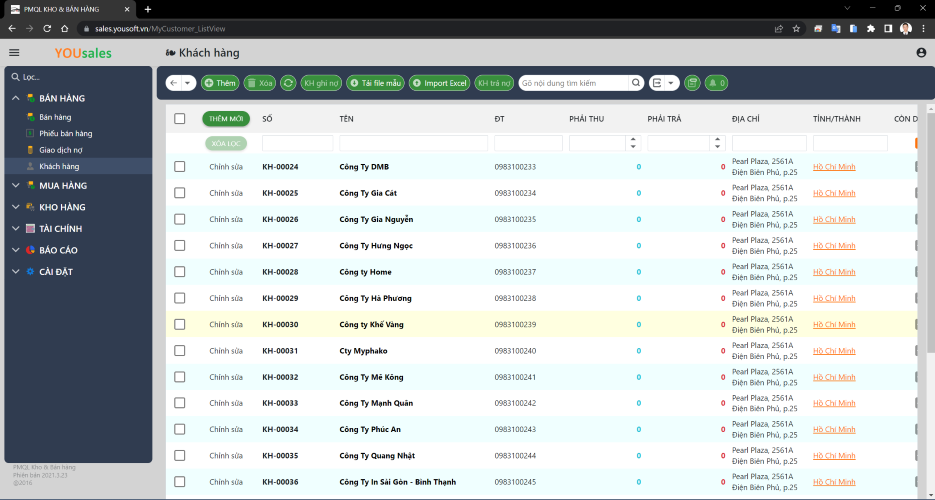Toggle the browser side panel icon

pyautogui.click(x=888, y=29)
